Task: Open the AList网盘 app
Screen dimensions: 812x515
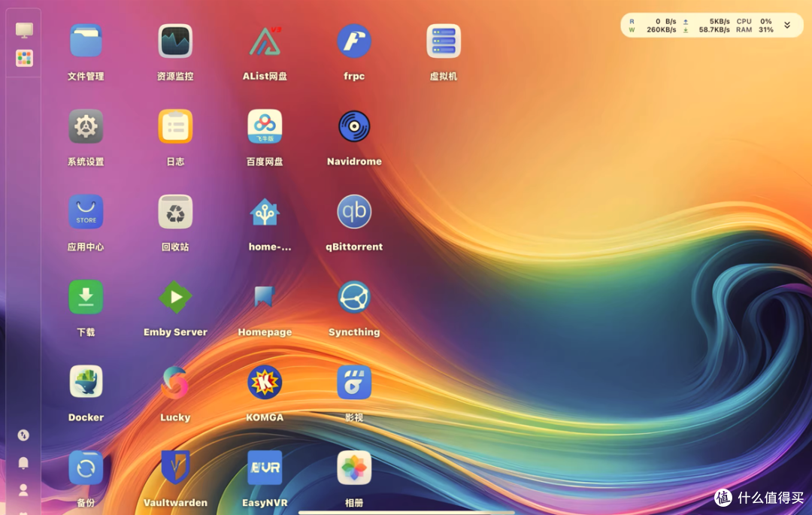Action: point(265,41)
